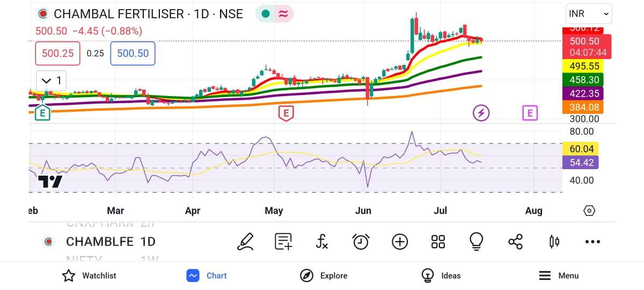
Task: Click the 40.00 RSI scale value
Action: point(582,180)
